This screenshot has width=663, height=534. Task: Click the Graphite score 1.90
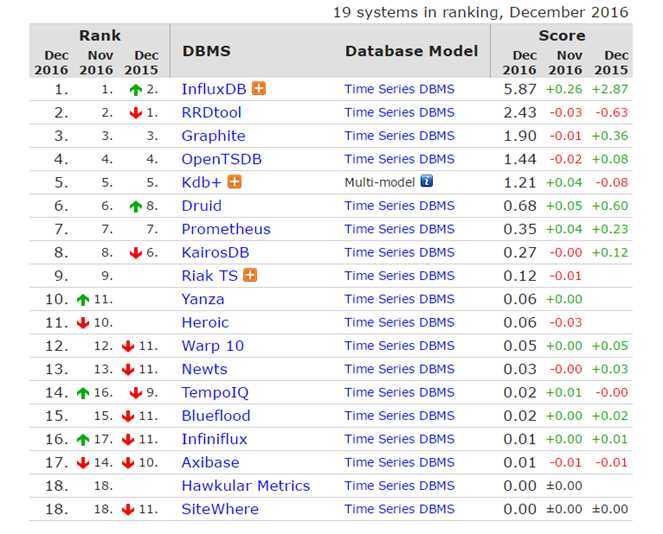[520, 136]
